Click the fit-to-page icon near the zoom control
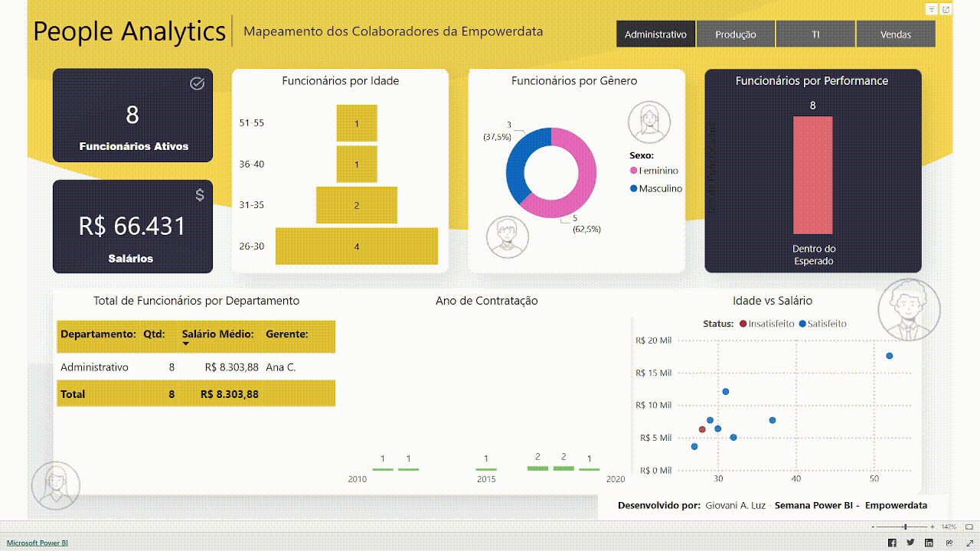 (x=969, y=527)
